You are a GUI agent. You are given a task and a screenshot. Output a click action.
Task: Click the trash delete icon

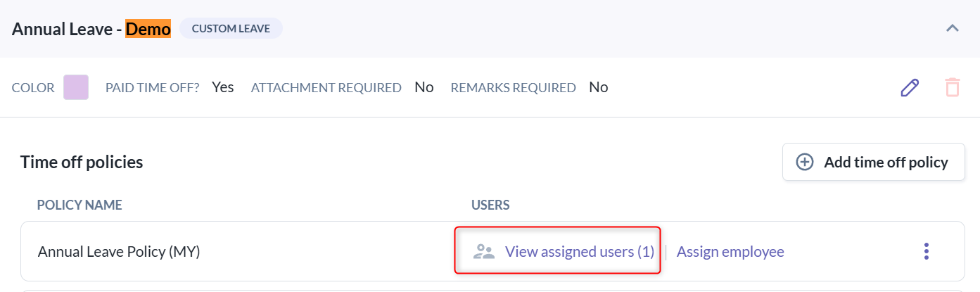[952, 88]
